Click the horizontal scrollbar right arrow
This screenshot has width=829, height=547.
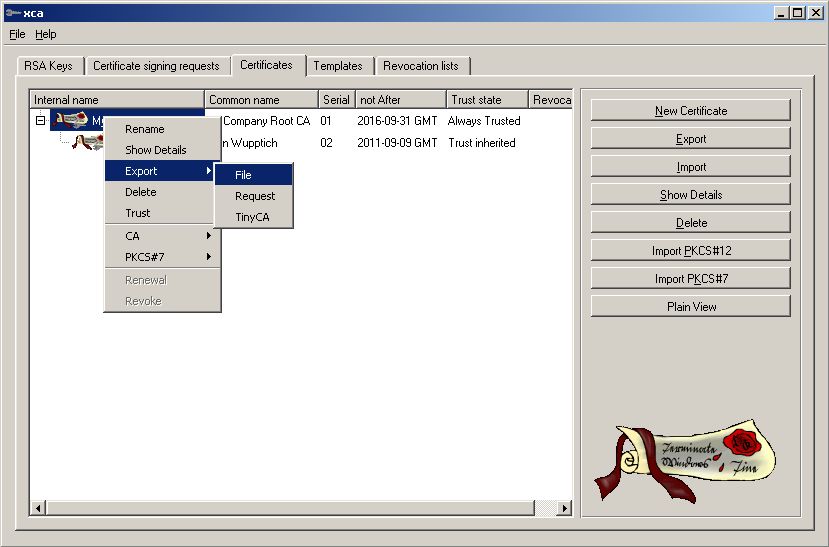tap(564, 509)
